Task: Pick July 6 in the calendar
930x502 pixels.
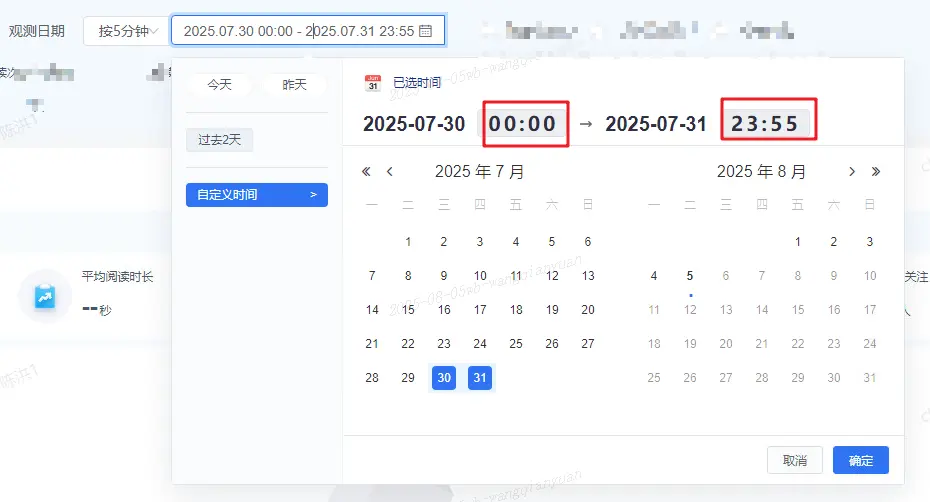Action: [x=588, y=242]
